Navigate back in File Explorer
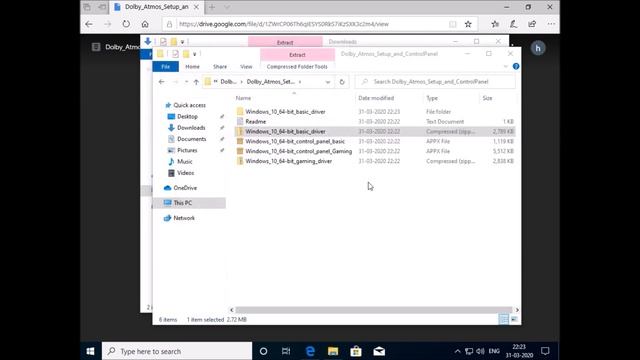Screen dimensions: 640x360 tap(162, 82)
